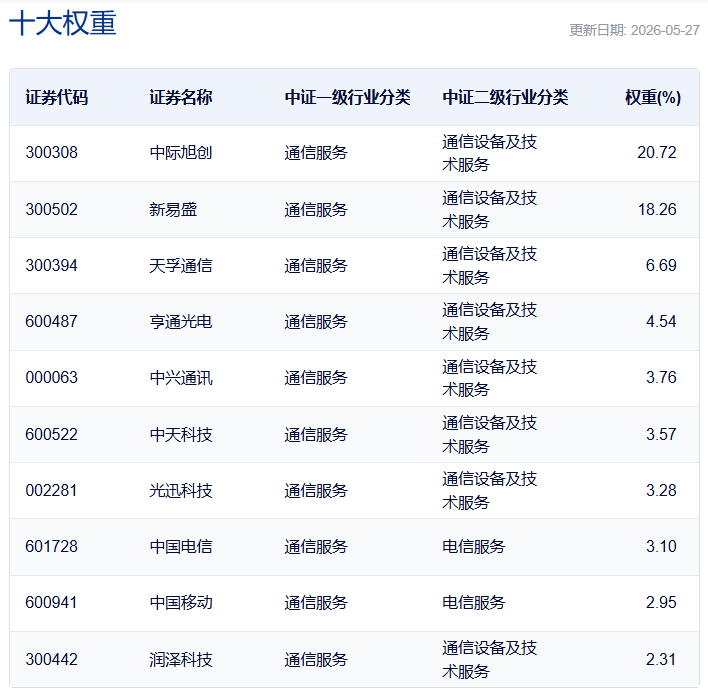Click weight value 2.31
Image resolution: width=708 pixels, height=695 pixels.
click(661, 659)
